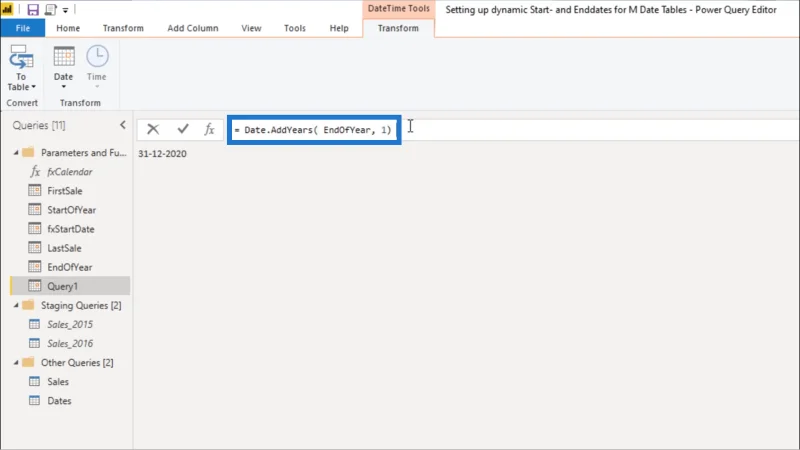Select the Sales_2015 staging query
This screenshot has width=800, height=450.
pyautogui.click(x=70, y=324)
